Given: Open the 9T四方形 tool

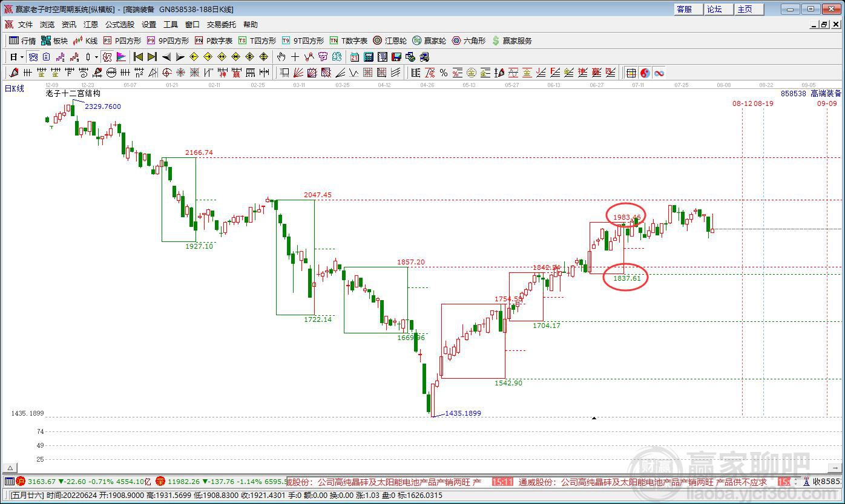Looking at the screenshot, I should click(303, 41).
